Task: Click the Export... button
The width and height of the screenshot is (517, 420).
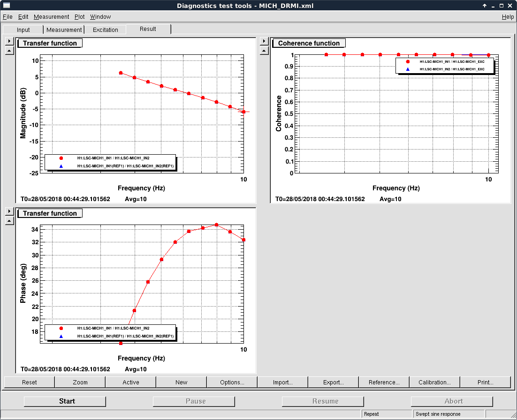Action: click(x=333, y=382)
